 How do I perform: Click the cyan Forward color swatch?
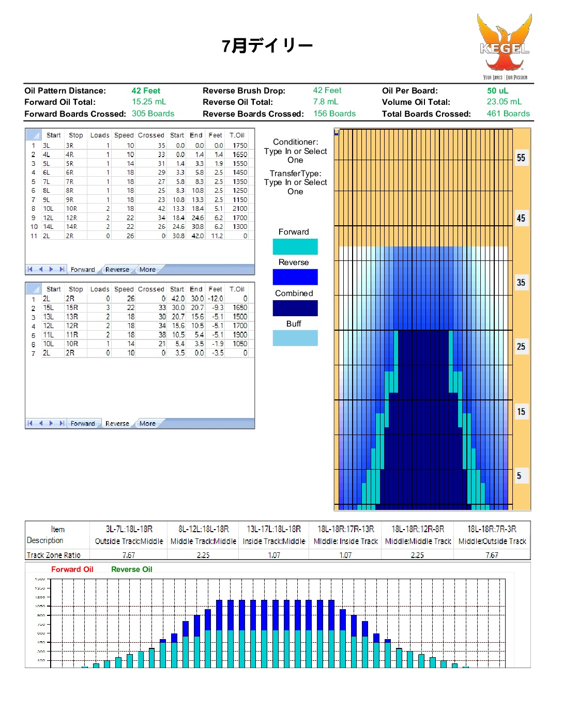tap(295, 246)
